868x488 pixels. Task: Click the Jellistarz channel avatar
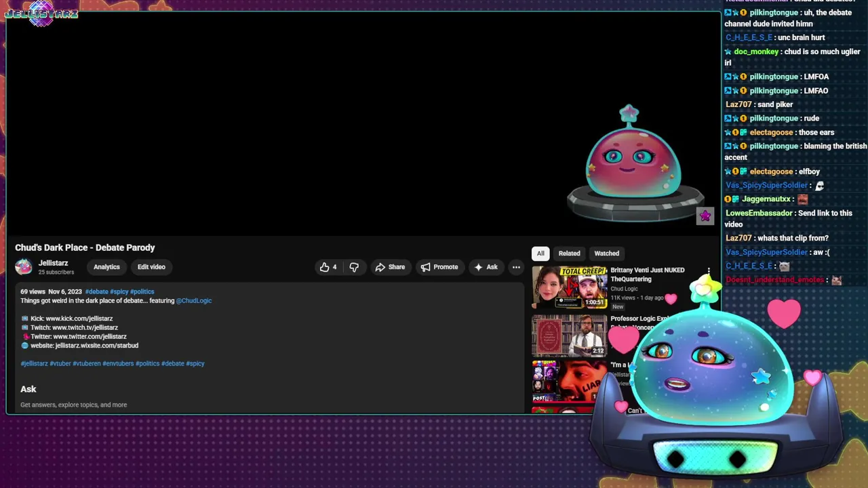tap(24, 267)
